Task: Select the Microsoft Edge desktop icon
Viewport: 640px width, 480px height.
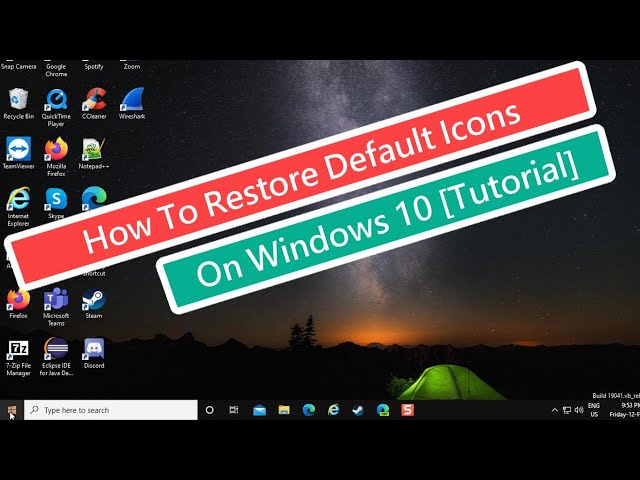Action: 94,199
